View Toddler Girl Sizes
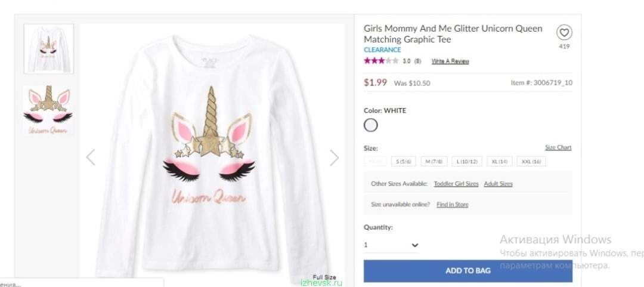The height and width of the screenshot is (287, 644). pos(456,184)
